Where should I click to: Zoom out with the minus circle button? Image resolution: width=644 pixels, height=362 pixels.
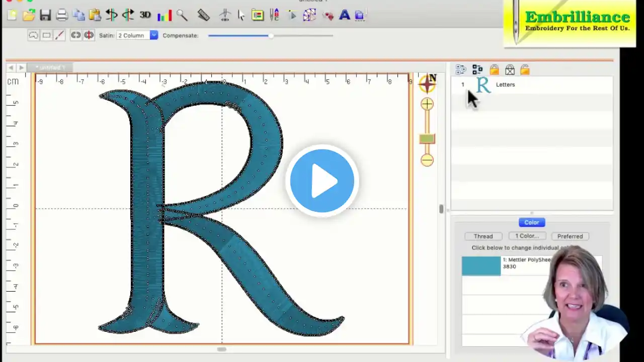[427, 160]
